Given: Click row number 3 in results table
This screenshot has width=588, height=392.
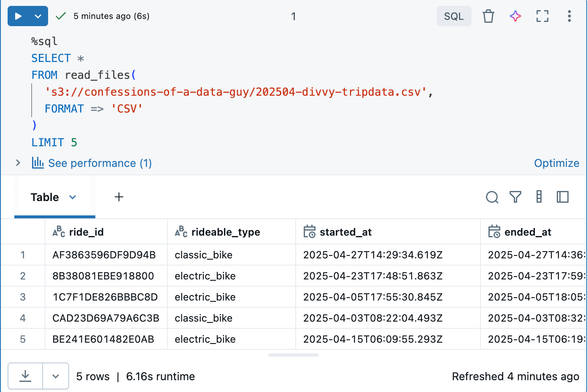Looking at the screenshot, I should (x=23, y=297).
